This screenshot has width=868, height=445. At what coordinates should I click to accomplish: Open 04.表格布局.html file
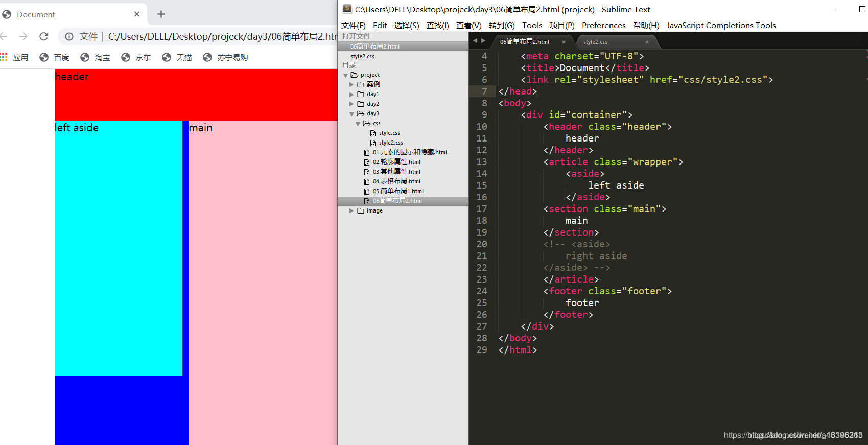(396, 181)
